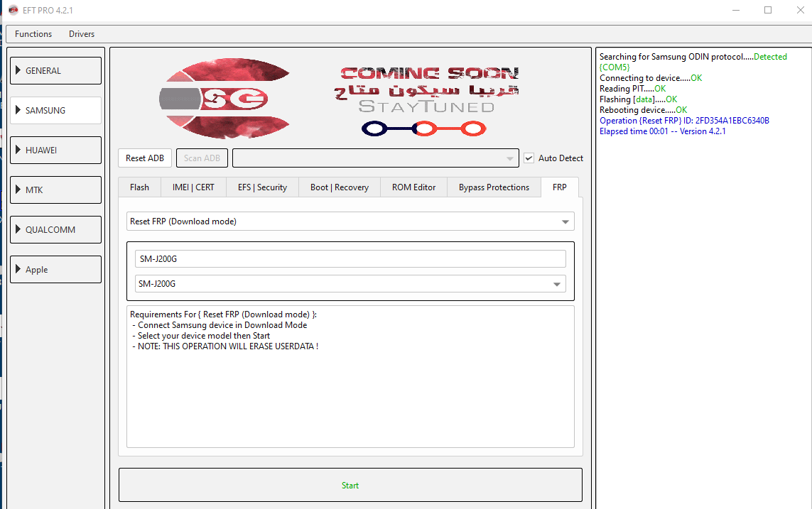
Task: Click the Elapsed time log line
Action: (x=662, y=131)
